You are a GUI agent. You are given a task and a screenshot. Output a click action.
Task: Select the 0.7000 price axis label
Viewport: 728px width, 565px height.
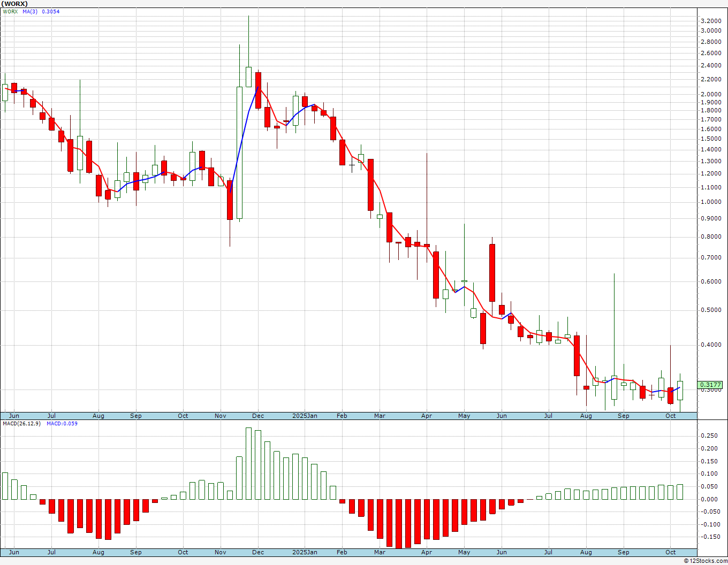(710, 257)
